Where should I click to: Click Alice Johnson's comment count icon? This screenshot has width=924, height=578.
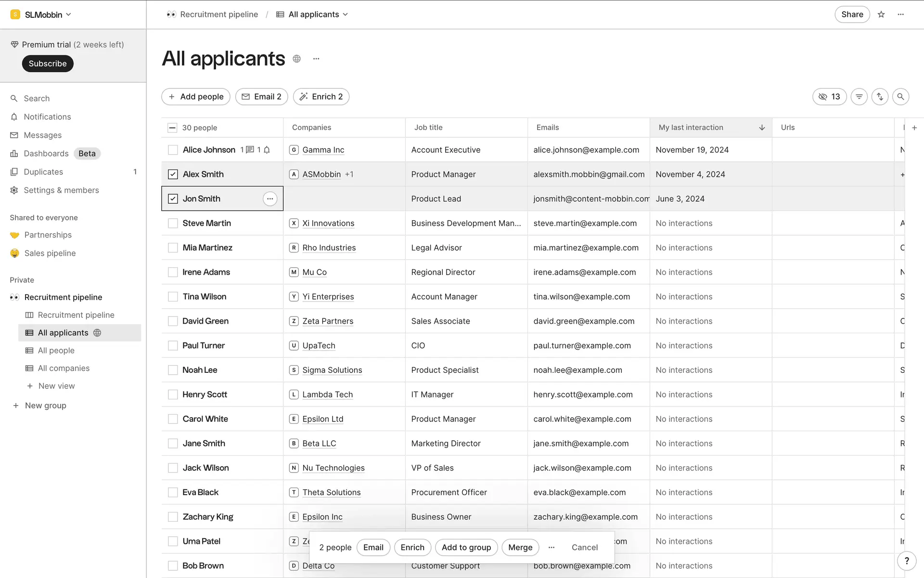pyautogui.click(x=250, y=150)
